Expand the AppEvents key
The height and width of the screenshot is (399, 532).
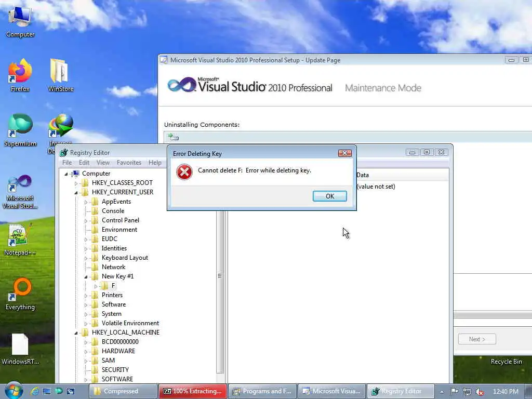pyautogui.click(x=86, y=202)
